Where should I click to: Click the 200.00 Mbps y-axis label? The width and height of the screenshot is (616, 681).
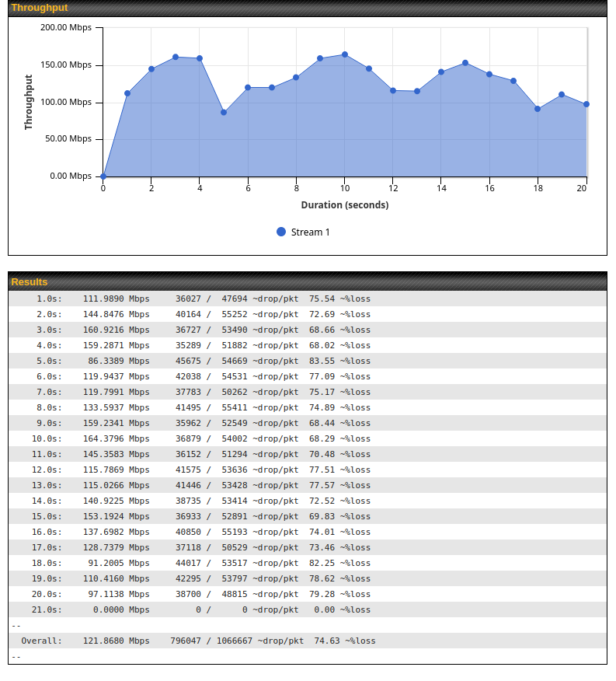(x=66, y=27)
